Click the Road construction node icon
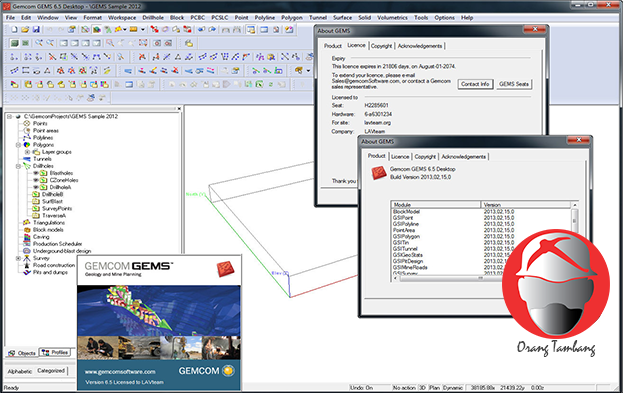This screenshot has height=393, width=623. coord(27,265)
